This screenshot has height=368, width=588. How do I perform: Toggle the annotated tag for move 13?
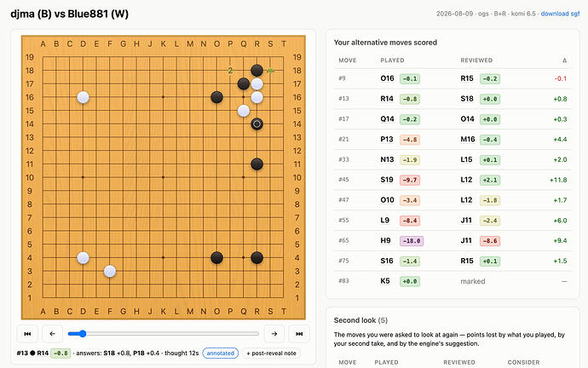(221, 353)
